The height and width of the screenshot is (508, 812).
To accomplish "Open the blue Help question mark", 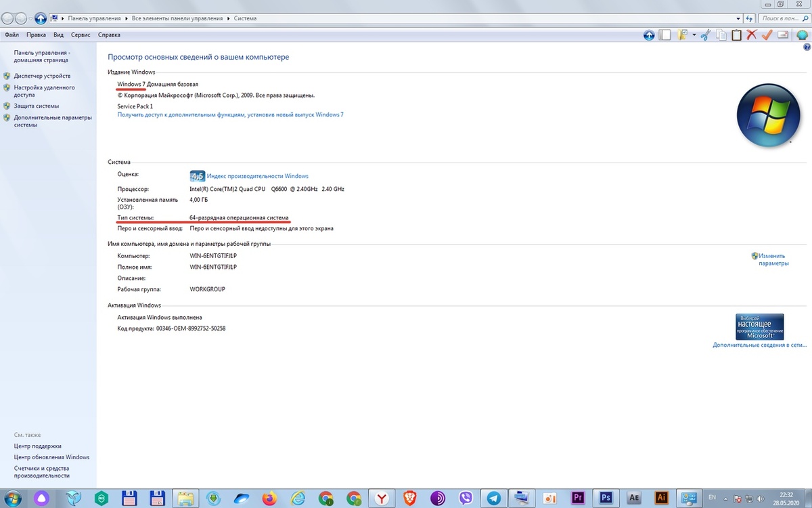I will pos(807,47).
